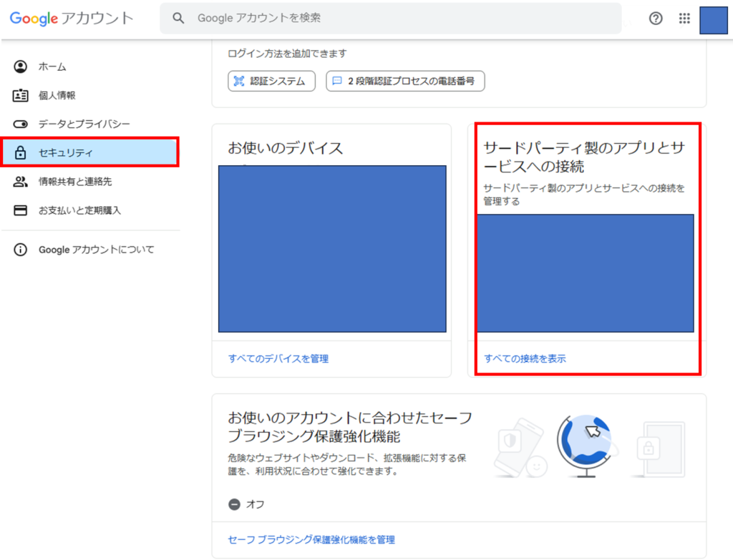The width and height of the screenshot is (733, 560).
Task: Open the profile avatar in header
Action: pyautogui.click(x=714, y=21)
